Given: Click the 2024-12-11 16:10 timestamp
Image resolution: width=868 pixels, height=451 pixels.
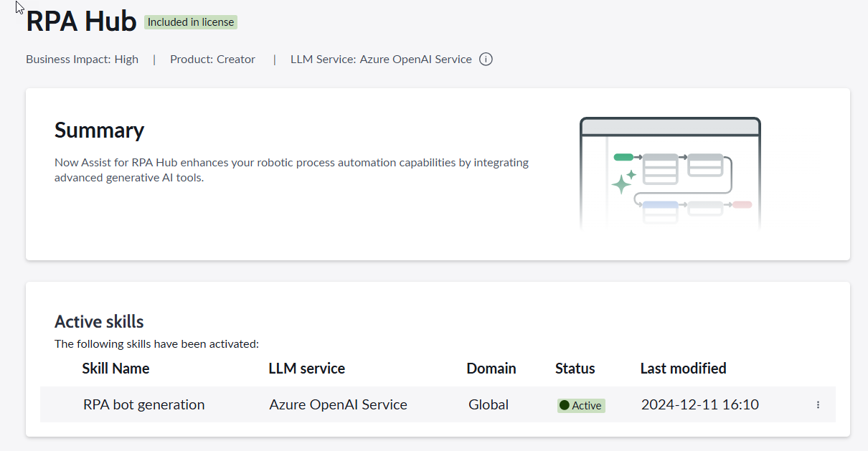Looking at the screenshot, I should tap(699, 405).
